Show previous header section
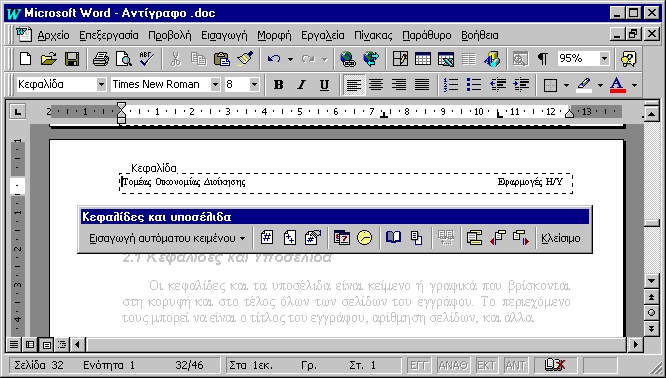Image resolution: width=666 pixels, height=378 pixels. click(x=497, y=238)
